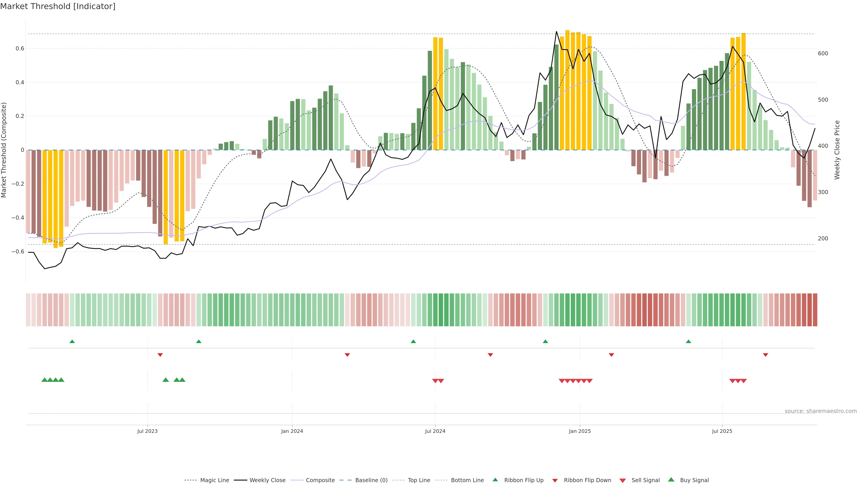Click the ribbon flip down marker after Jul 2023
The width and height of the screenshot is (868, 488).
[x=160, y=355]
